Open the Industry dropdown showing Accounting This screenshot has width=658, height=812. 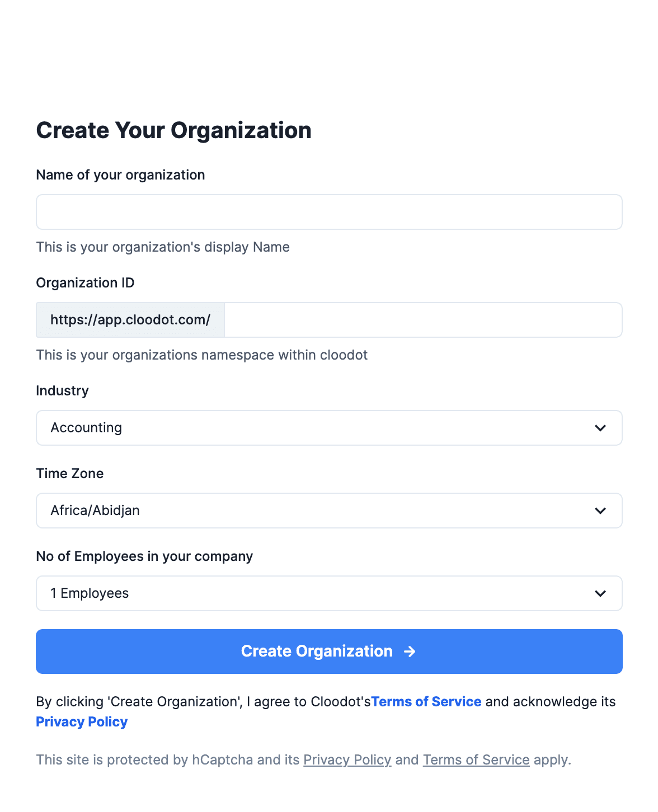(x=329, y=428)
